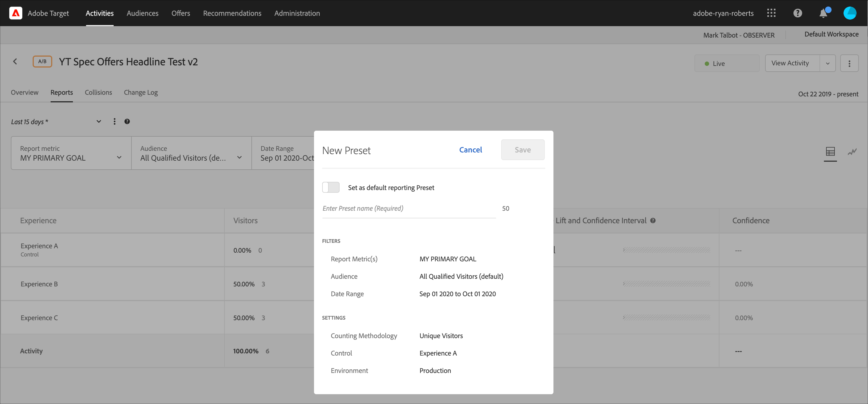868x404 pixels.
Task: Click Cancel in New Preset dialog
Action: point(470,150)
